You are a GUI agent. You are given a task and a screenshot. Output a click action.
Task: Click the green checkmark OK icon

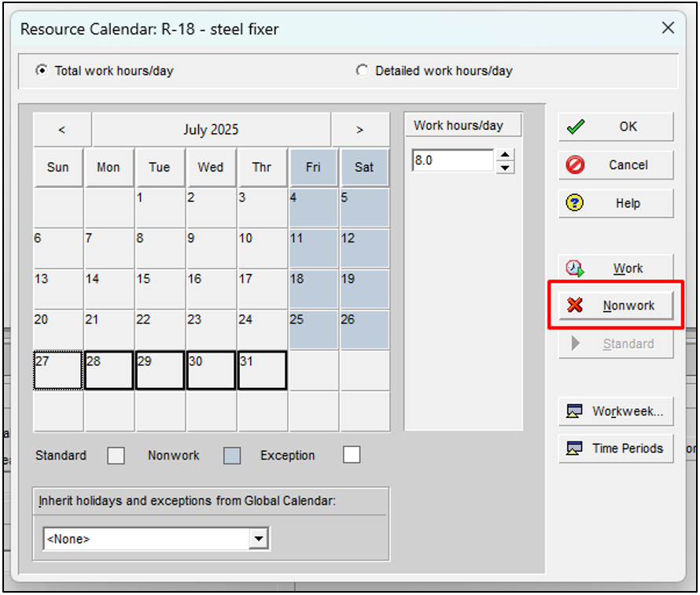point(576,127)
